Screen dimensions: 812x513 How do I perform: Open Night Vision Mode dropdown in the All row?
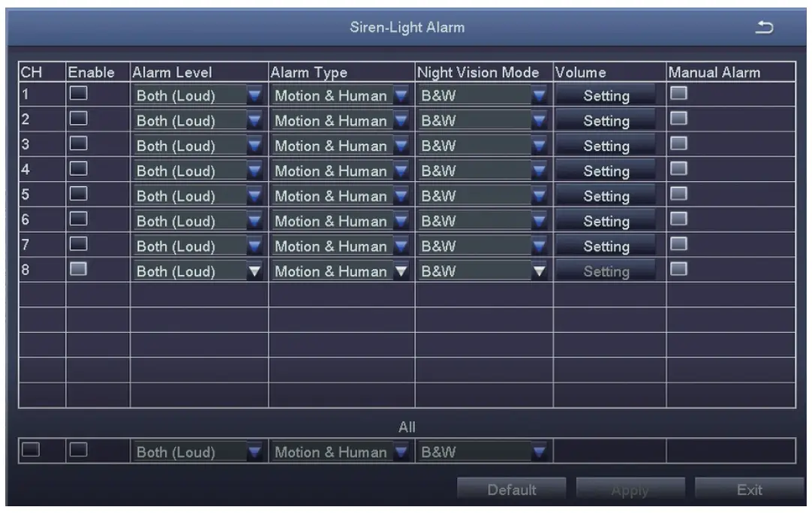tap(538, 451)
